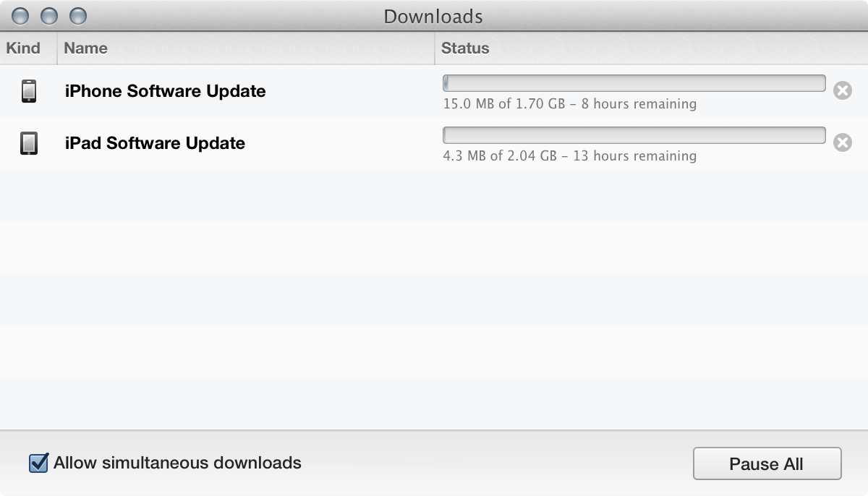Screen dimensions: 868x496
Task: Click the 'Allow simultaneous downloads' label
Action: coord(177,463)
